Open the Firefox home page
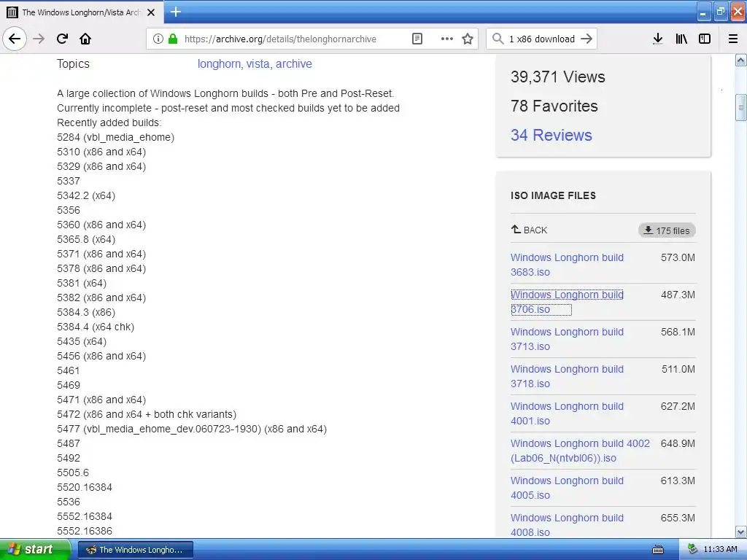The width and height of the screenshot is (747, 560). pyautogui.click(x=85, y=39)
